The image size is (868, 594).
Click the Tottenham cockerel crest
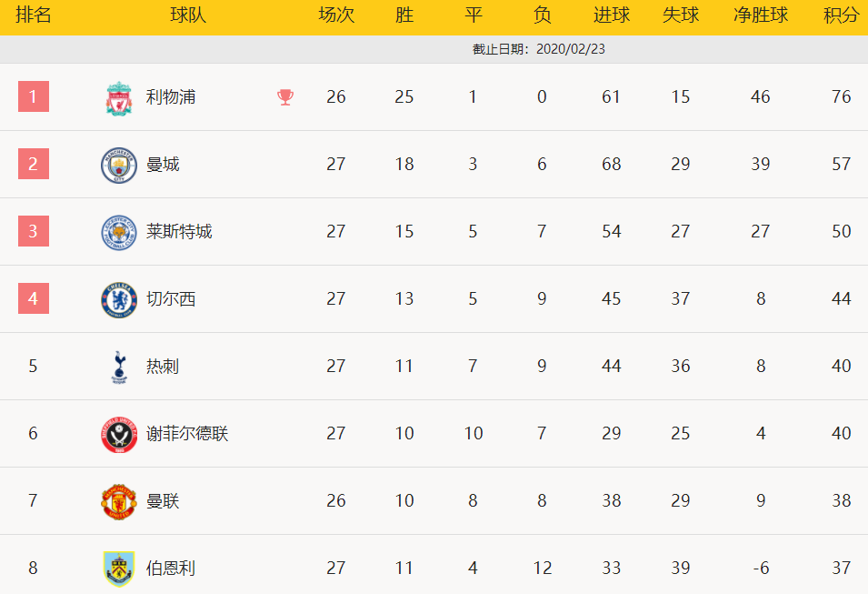tap(119, 367)
